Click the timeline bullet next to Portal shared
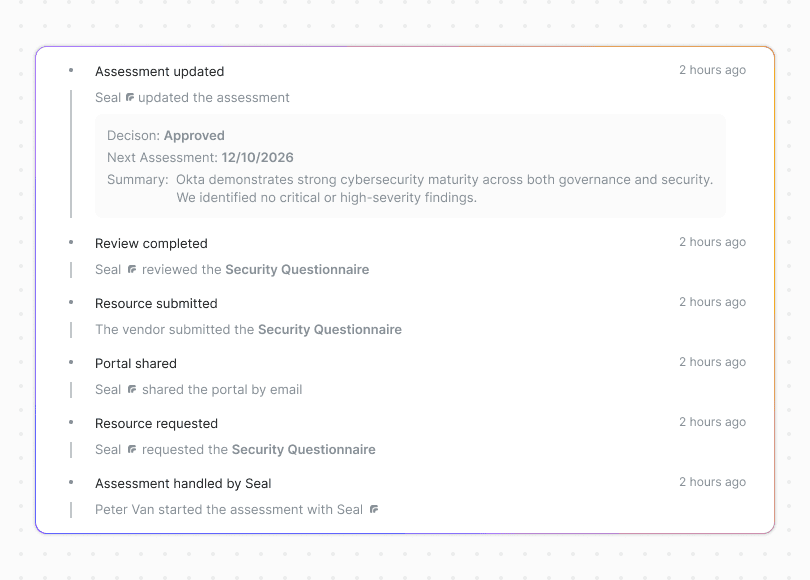This screenshot has height=580, width=810. coord(71,362)
